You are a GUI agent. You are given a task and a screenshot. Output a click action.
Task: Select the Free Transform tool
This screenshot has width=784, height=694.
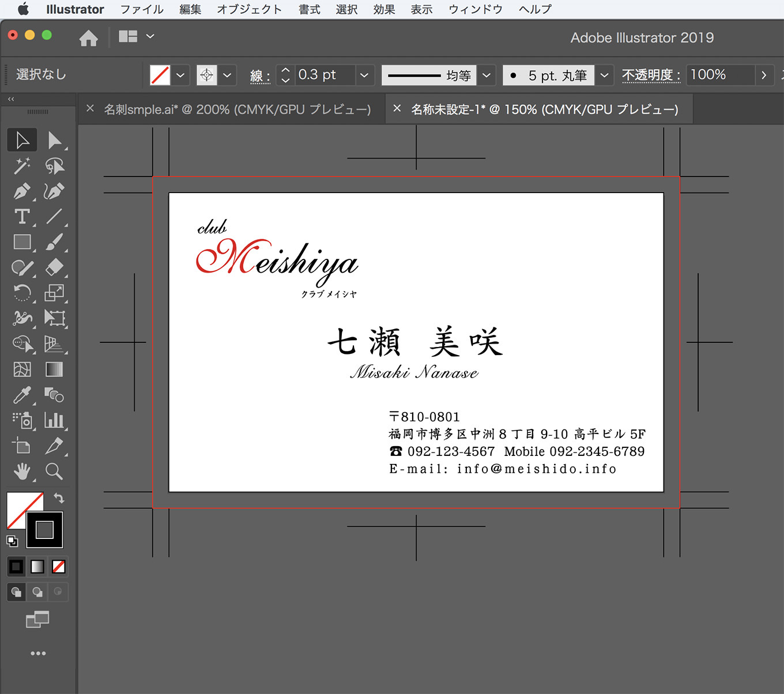click(x=55, y=318)
